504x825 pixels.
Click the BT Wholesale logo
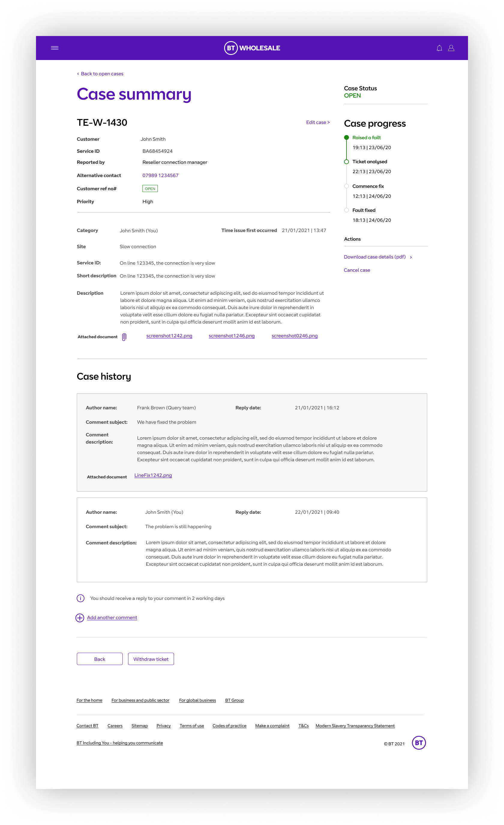pyautogui.click(x=252, y=48)
